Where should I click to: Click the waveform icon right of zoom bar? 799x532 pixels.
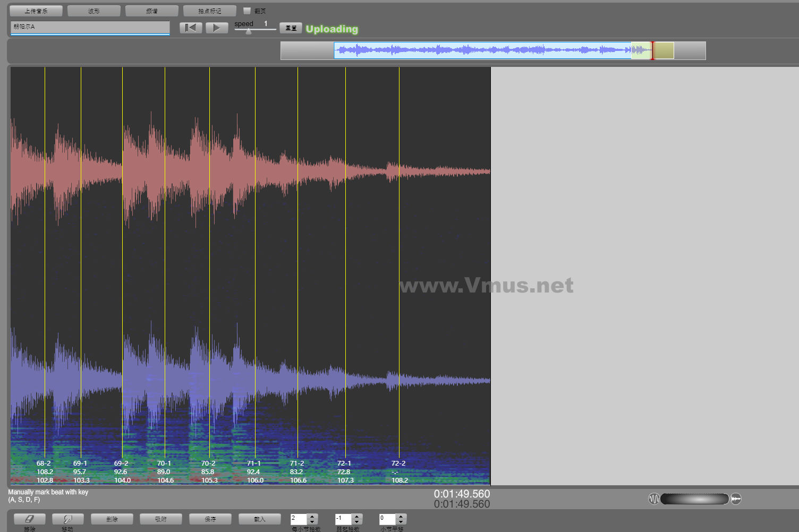(736, 499)
